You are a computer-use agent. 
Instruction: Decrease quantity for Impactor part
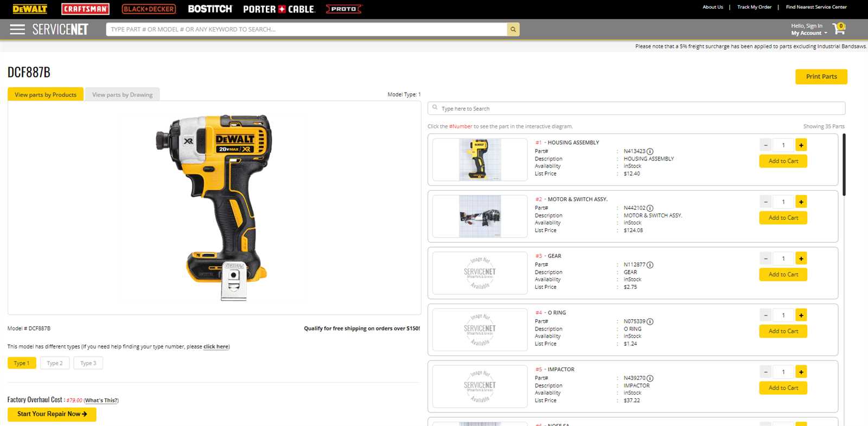[765, 372]
